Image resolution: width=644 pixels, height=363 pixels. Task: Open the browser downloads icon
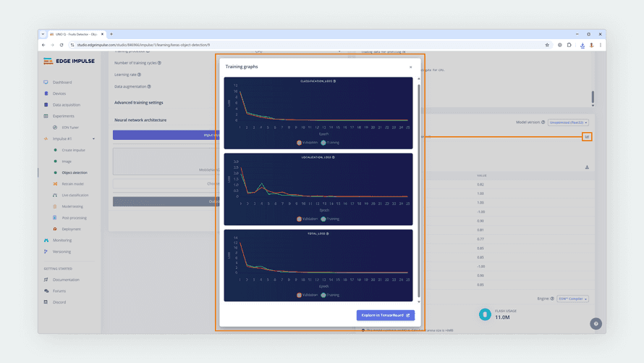click(x=582, y=45)
